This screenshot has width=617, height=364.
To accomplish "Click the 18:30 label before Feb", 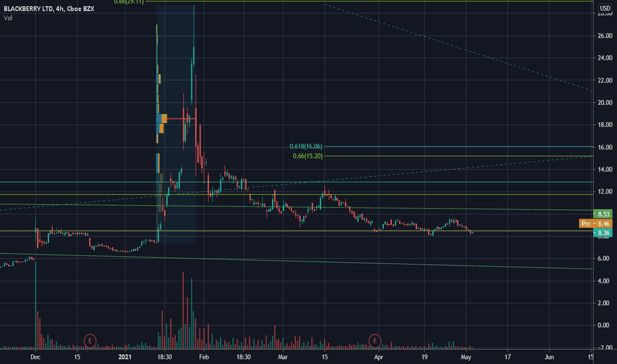I will click(164, 357).
